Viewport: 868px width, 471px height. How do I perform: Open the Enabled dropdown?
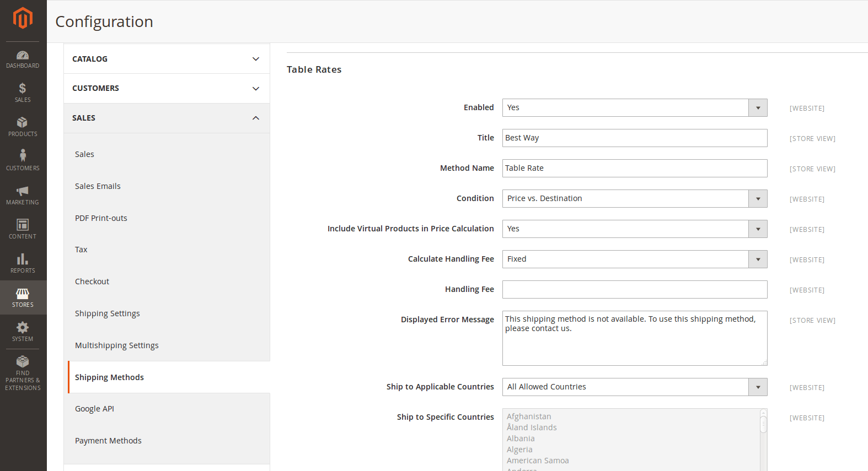[635, 107]
